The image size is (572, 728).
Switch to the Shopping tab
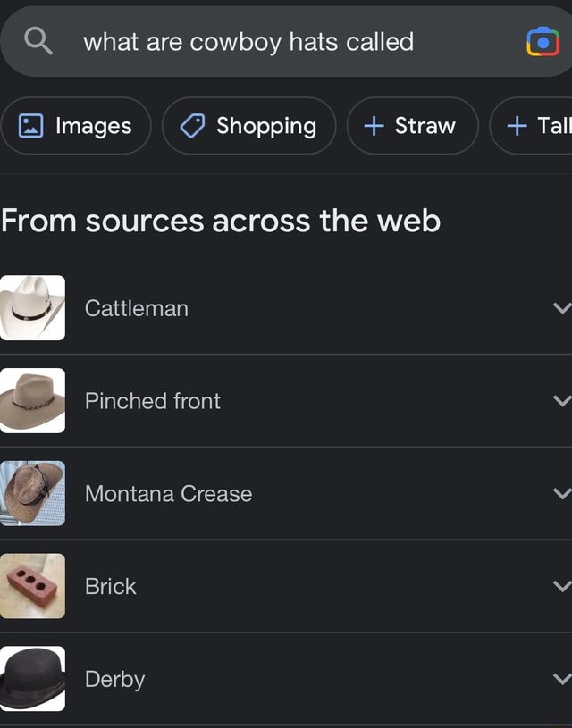click(x=248, y=126)
